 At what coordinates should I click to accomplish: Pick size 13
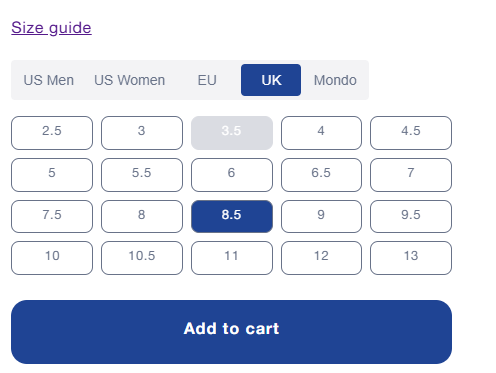[x=411, y=258]
